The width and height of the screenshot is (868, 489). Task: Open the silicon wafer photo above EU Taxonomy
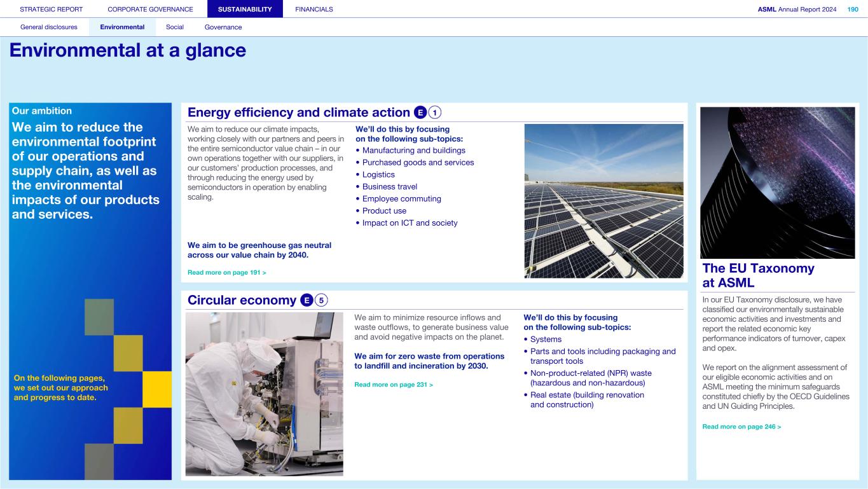tap(778, 183)
